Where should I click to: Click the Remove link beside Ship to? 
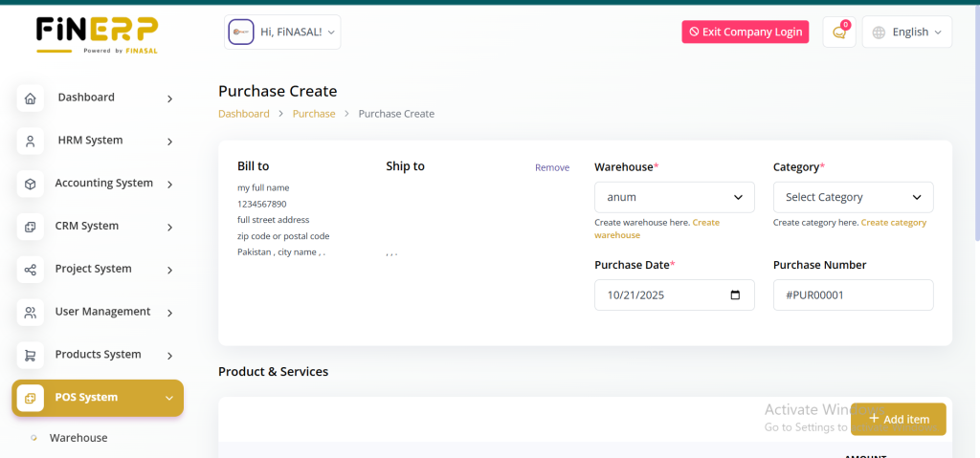pos(551,167)
